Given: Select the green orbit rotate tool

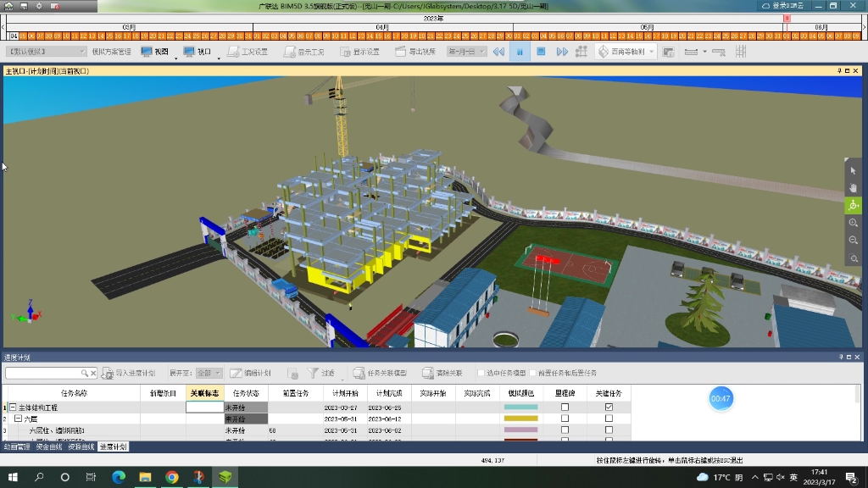Looking at the screenshot, I should click(853, 205).
